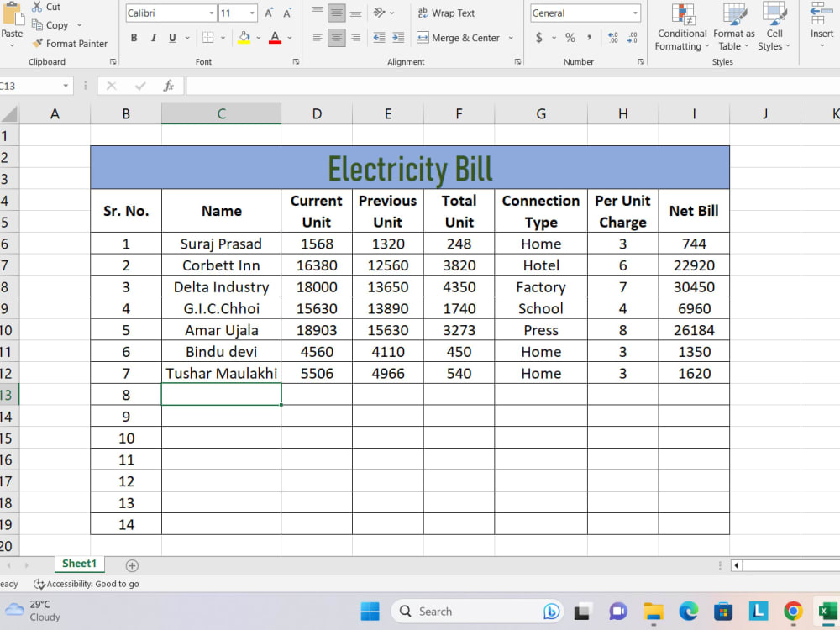Open Number group dialog launcher
Viewport: 840px width, 630px height.
641,61
